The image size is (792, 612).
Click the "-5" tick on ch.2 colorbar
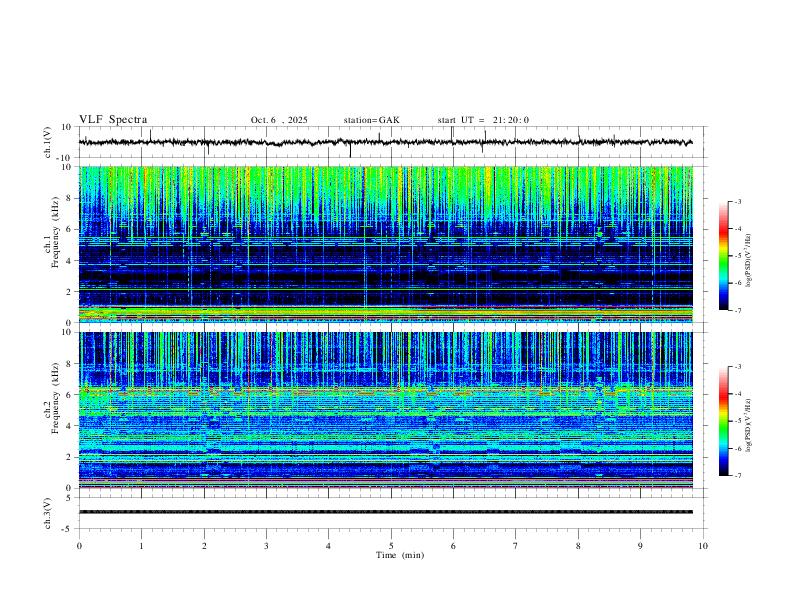pos(737,421)
